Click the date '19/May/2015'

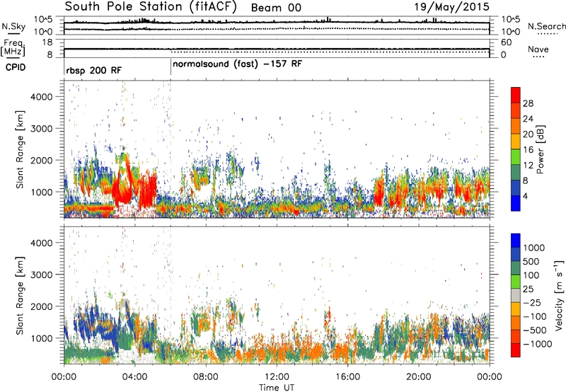(451, 7)
